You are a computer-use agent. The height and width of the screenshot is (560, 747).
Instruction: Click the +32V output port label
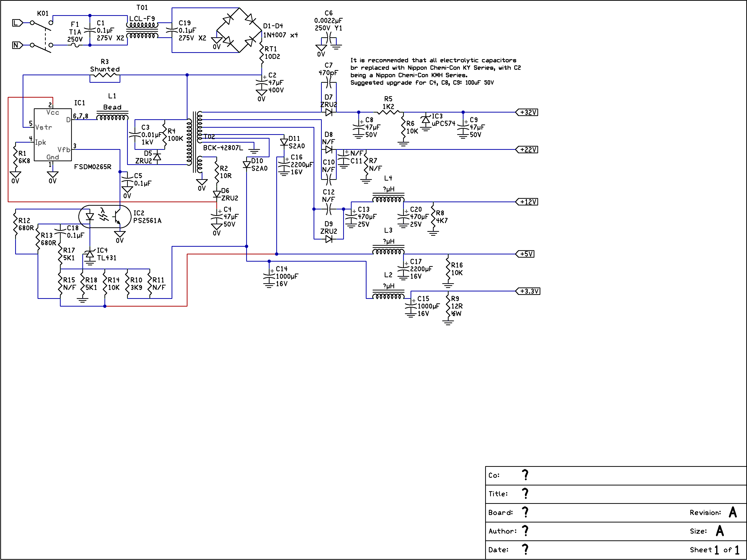tap(527, 112)
